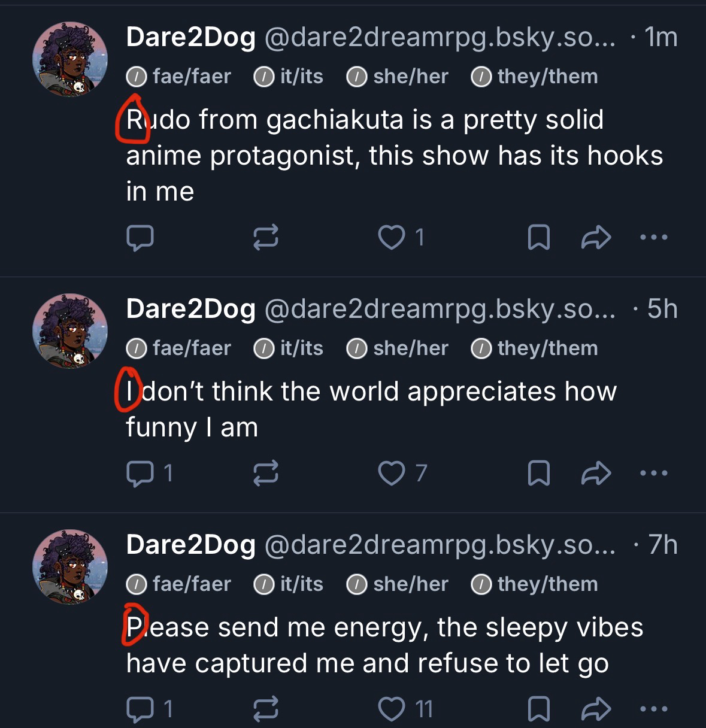The width and height of the screenshot is (706, 728).
Task: Open more options on the 1m post
Action: click(653, 238)
